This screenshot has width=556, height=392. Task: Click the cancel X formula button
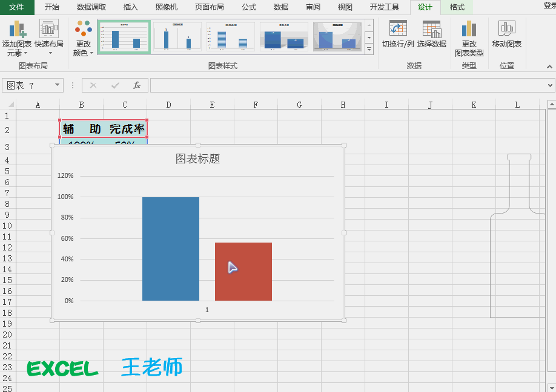coord(93,85)
